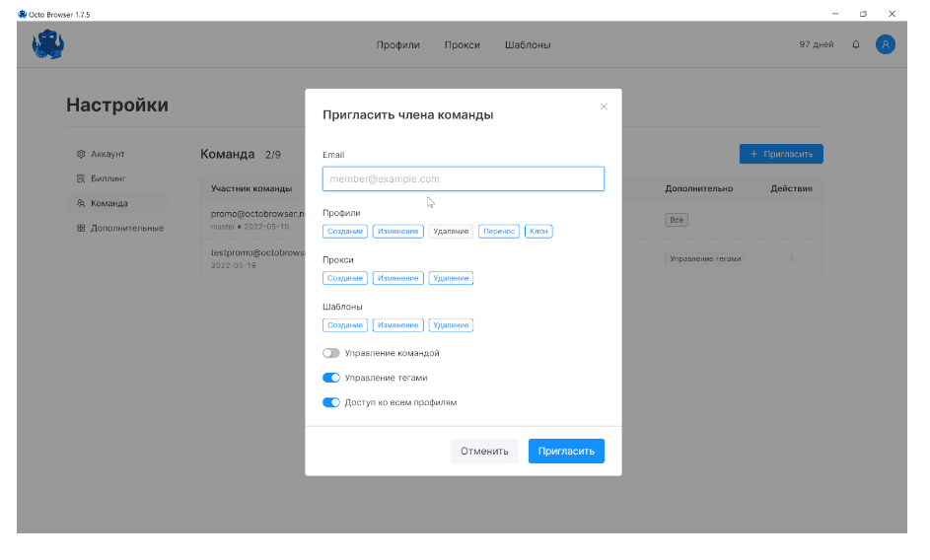Select Биллинг in settings sidebar

(x=116, y=178)
